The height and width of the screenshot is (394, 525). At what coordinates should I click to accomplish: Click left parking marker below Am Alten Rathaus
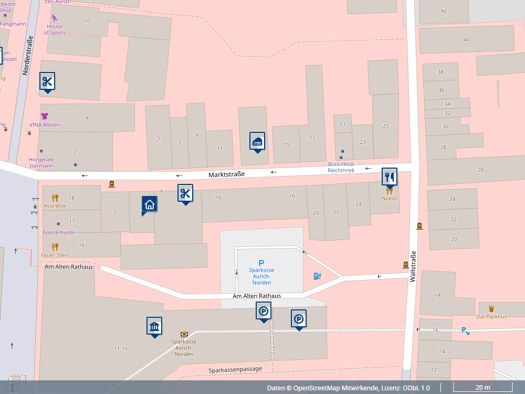[264, 312]
